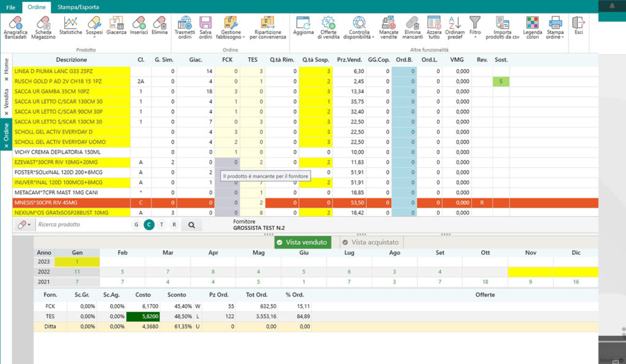Click the Statistiche chart icon
626x364 pixels.
(71, 26)
